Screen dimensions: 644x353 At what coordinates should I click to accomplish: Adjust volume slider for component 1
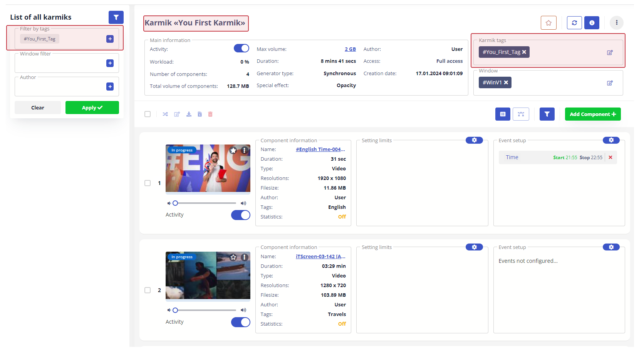point(176,203)
